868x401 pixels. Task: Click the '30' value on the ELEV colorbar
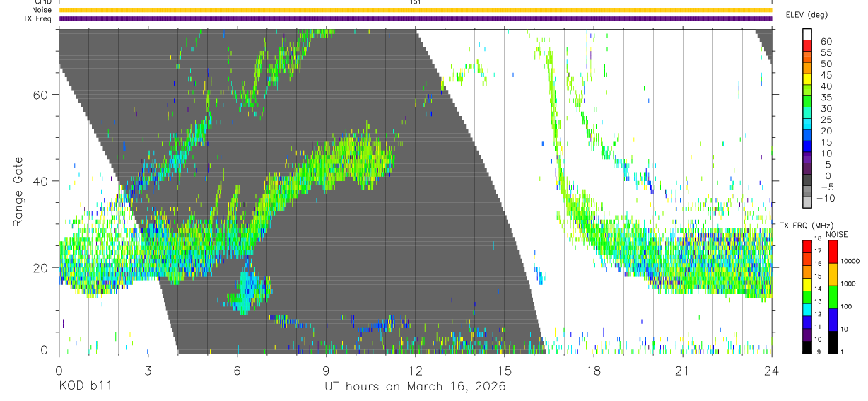click(x=826, y=108)
